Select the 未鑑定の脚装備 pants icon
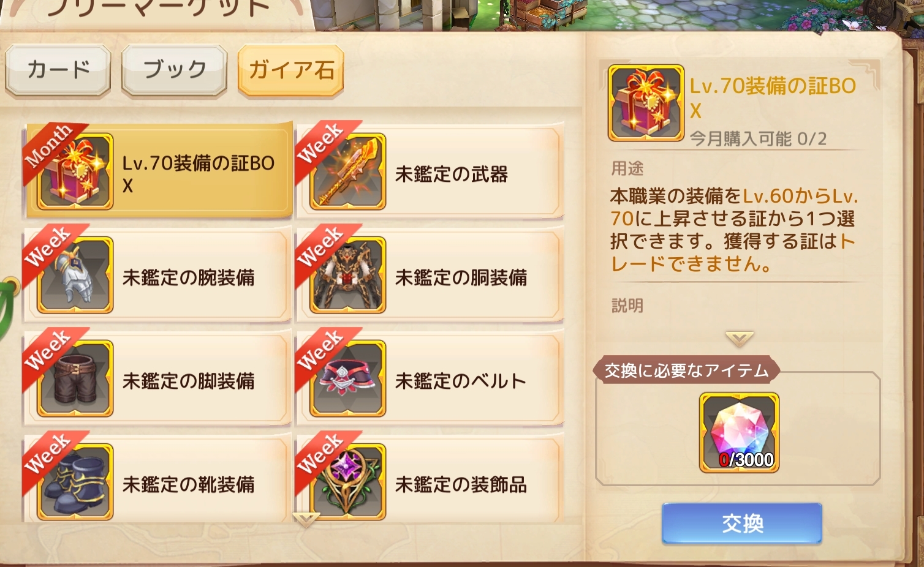Screen dimensions: 924x567 tap(75, 378)
